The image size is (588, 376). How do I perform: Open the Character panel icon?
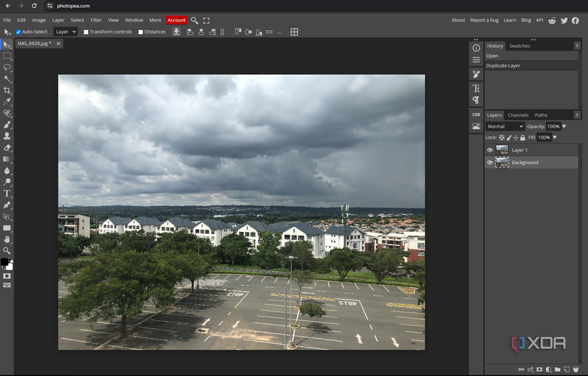(476, 88)
